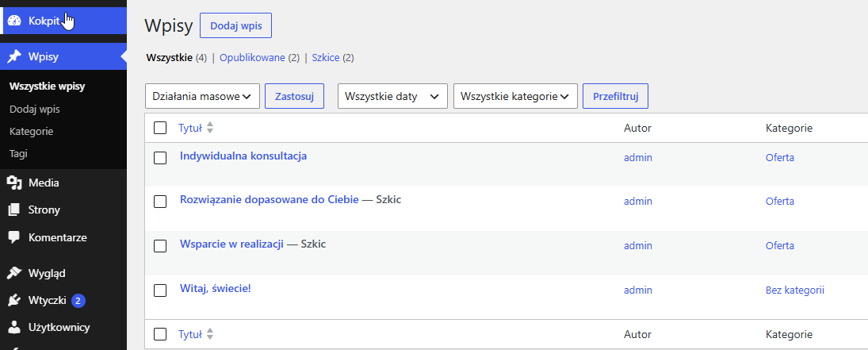
Task: Show the Opublikowane (2) filter
Action: click(260, 58)
